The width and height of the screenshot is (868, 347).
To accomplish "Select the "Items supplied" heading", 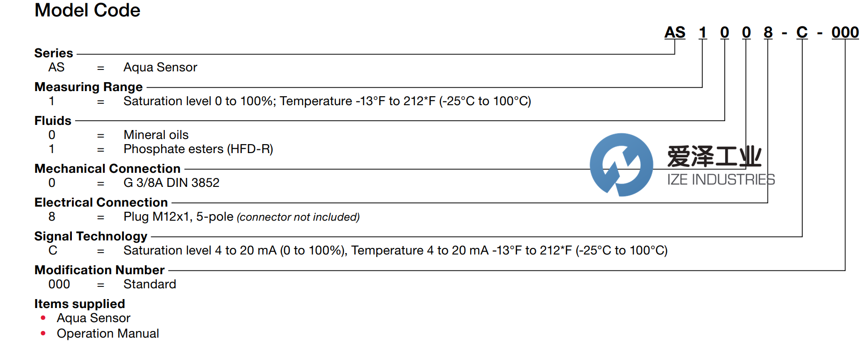I will pyautogui.click(x=79, y=304).
